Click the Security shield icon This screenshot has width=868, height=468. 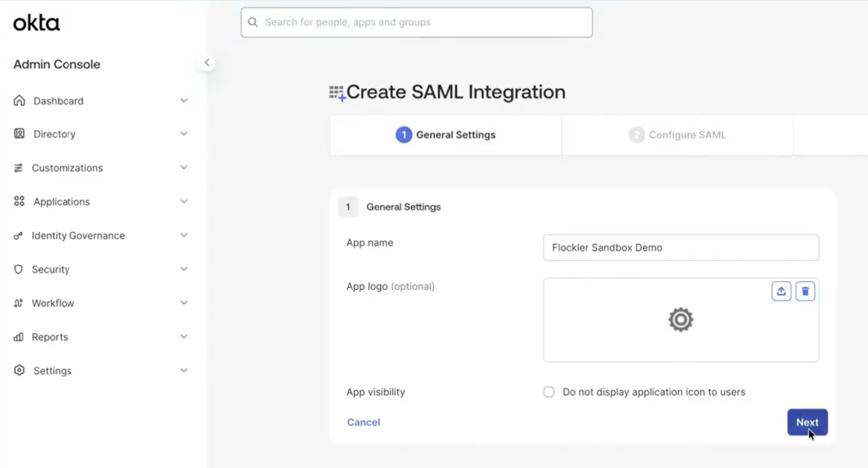pos(18,269)
